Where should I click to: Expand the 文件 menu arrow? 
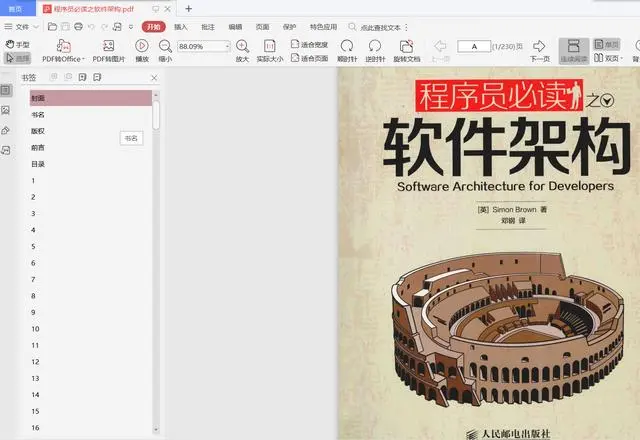tap(36, 27)
